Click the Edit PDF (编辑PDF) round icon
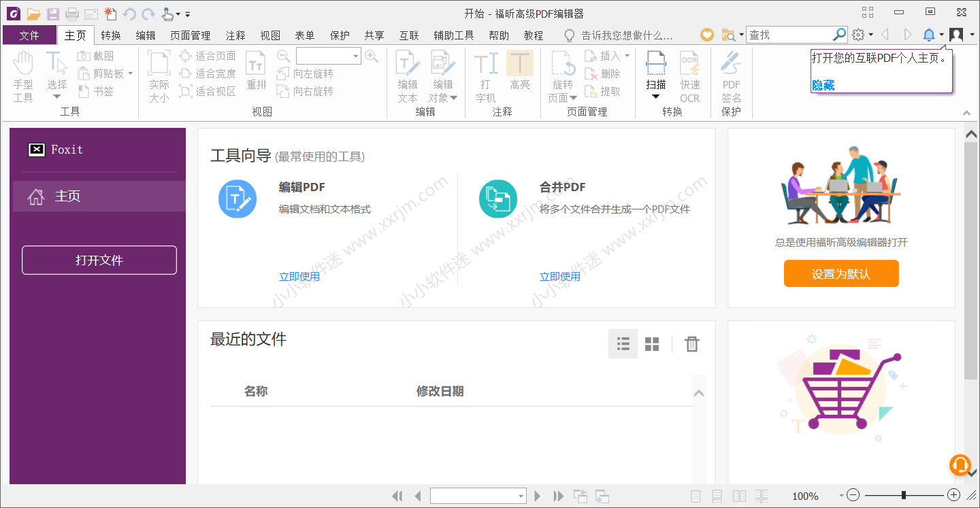Image resolution: width=980 pixels, height=508 pixels. [238, 199]
